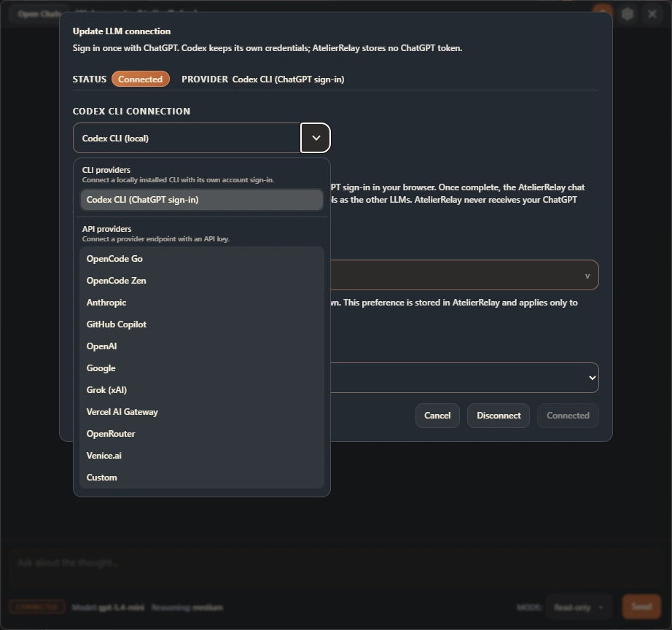Open the orange-bordered dropdown with v arrow

[464, 275]
